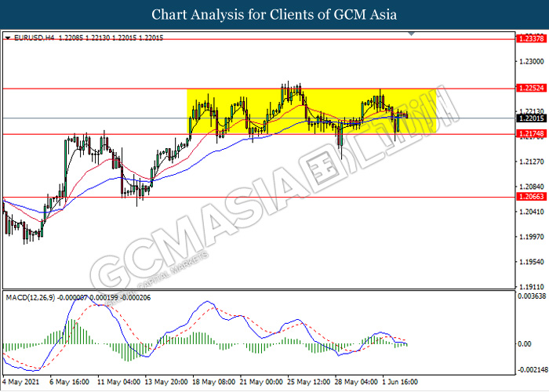Click the 13 May 20:00 time label

[166, 382]
